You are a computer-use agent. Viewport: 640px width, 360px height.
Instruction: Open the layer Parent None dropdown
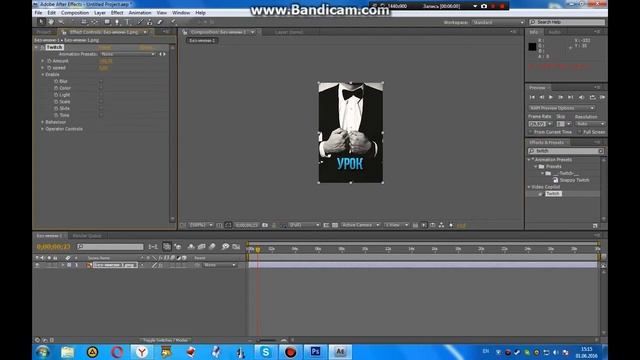220,265
